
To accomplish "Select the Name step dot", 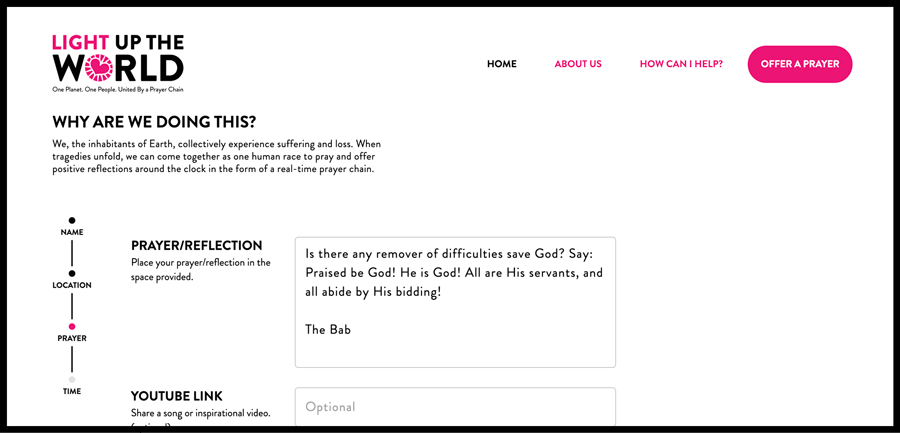I will point(72,220).
